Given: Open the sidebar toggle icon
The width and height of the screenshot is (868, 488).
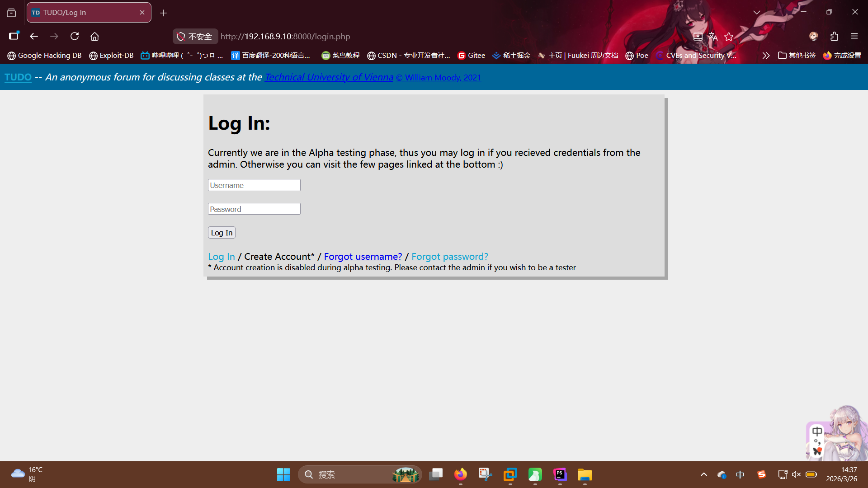Looking at the screenshot, I should 14,36.
